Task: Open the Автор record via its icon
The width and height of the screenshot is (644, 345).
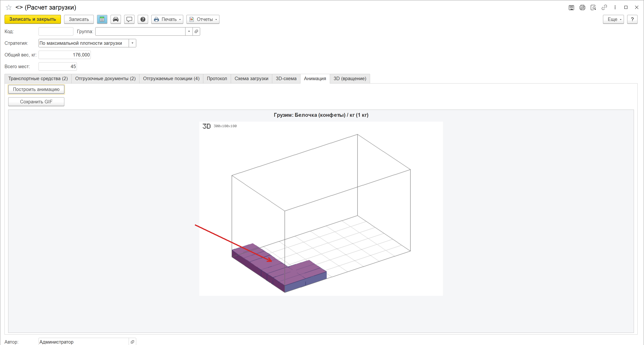Action: pyautogui.click(x=132, y=342)
